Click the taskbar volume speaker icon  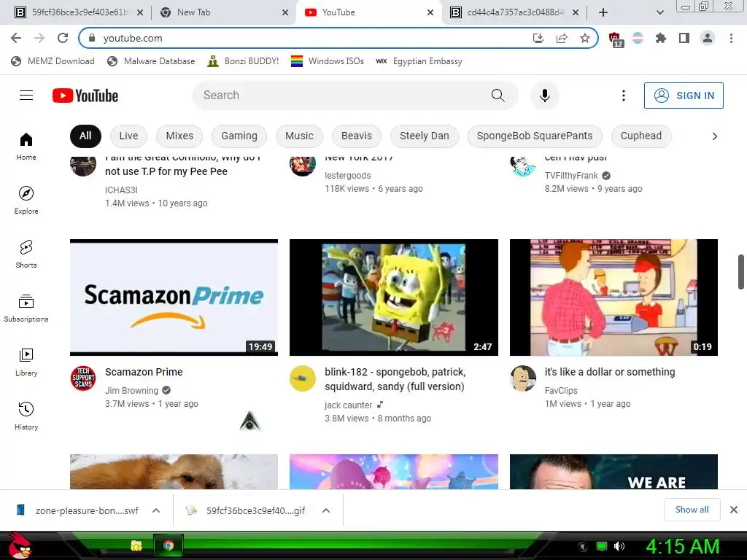click(619, 546)
